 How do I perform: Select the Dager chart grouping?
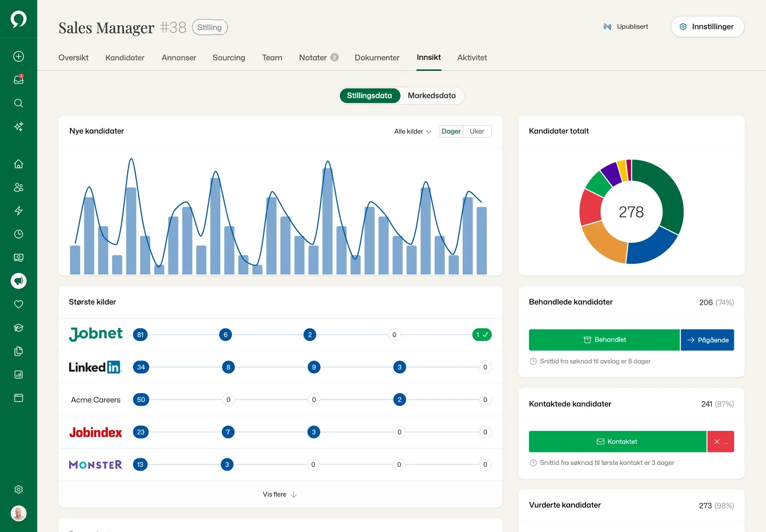coord(451,131)
